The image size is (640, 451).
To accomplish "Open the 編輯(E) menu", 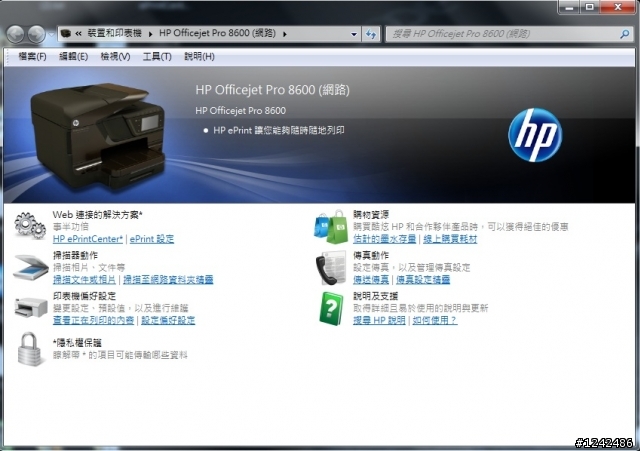I will click(x=73, y=57).
